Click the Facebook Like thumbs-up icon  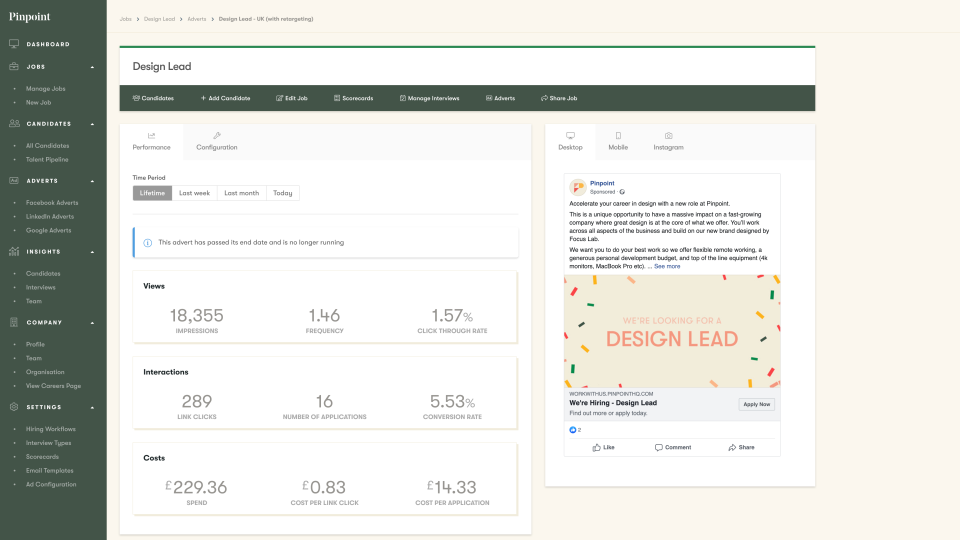(597, 447)
